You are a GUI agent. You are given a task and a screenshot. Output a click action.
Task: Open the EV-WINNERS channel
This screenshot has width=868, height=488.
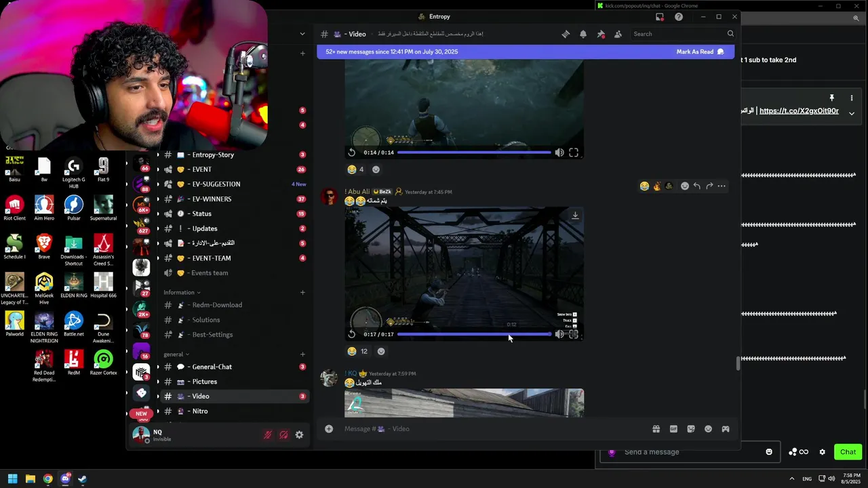pos(234,199)
